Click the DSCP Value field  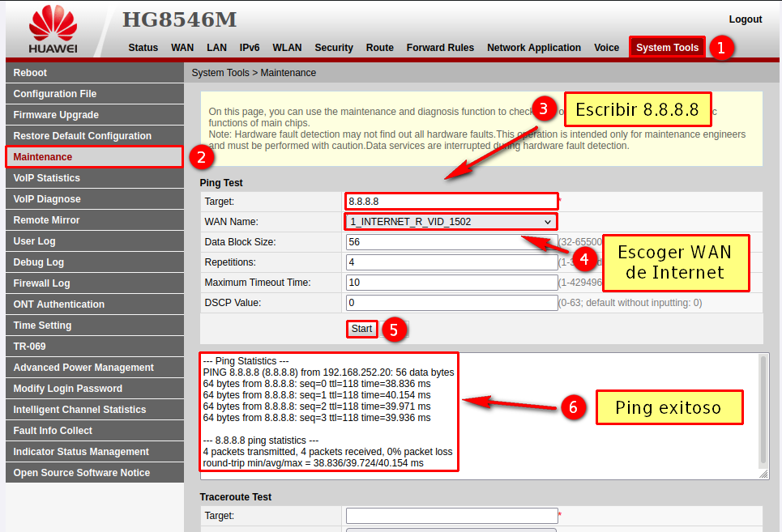tap(451, 303)
